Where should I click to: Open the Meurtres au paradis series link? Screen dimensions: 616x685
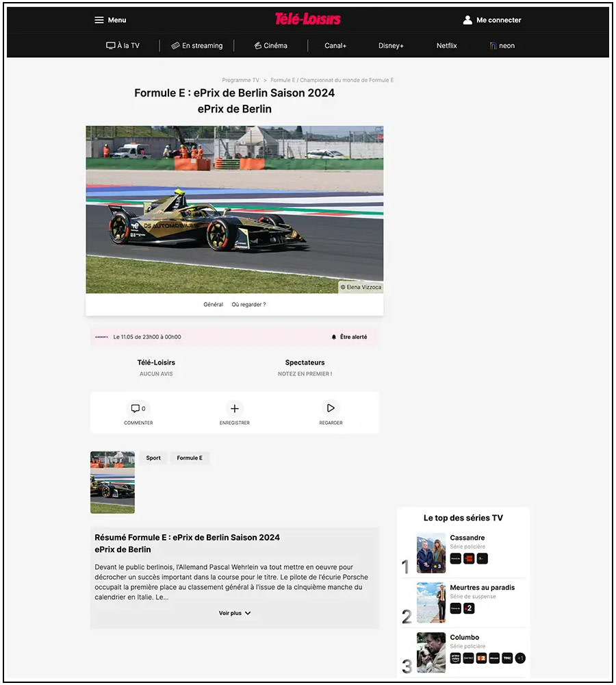coord(482,587)
